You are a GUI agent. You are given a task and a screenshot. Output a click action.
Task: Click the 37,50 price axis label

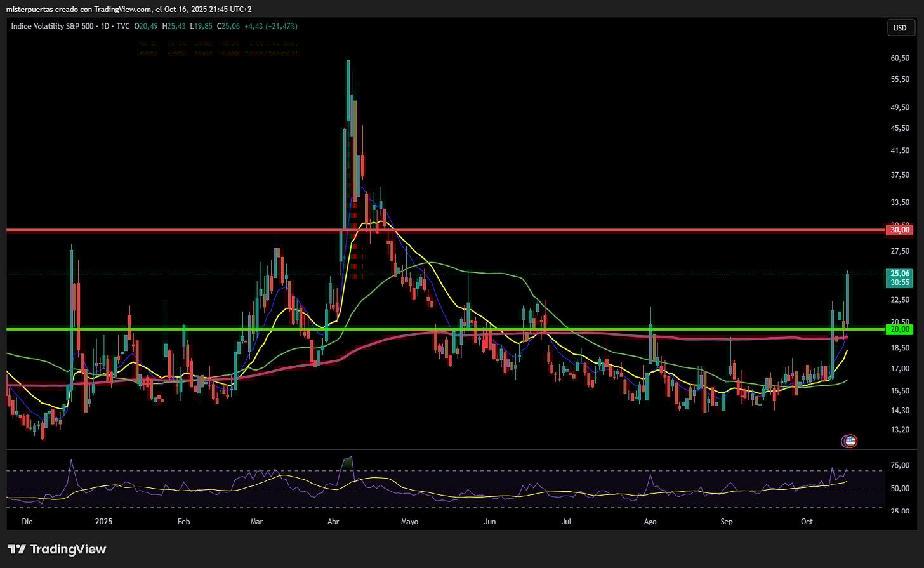[x=900, y=175]
